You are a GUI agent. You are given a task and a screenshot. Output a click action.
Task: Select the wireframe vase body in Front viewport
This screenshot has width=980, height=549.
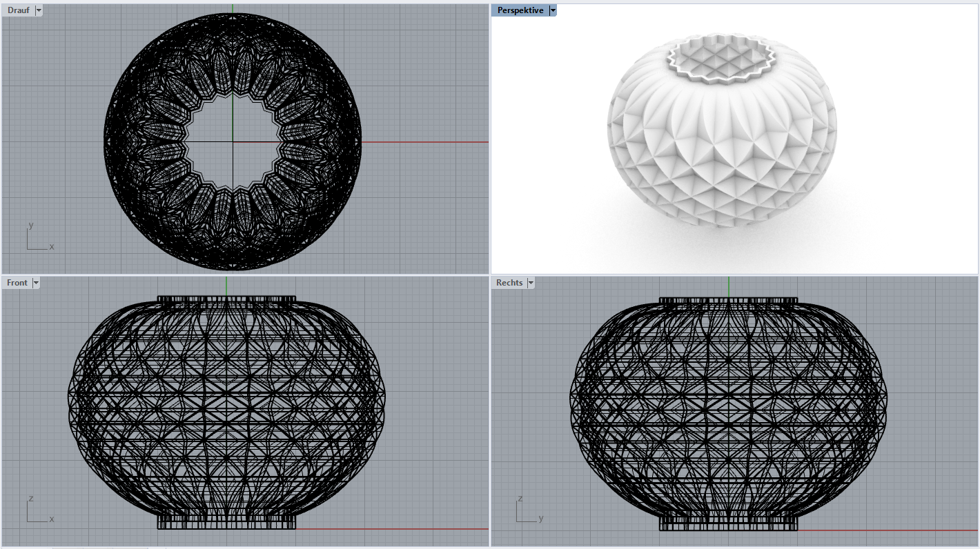[x=226, y=414]
